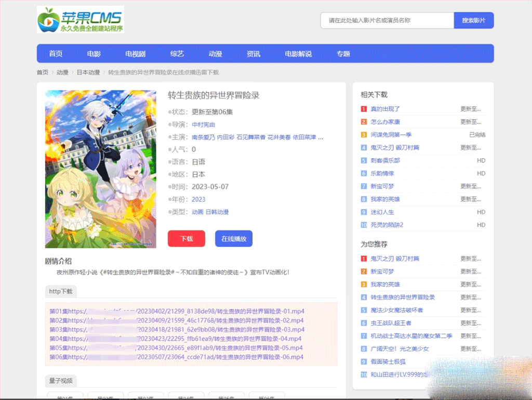The image size is (532, 400).
Task: Click the 苹果CMS logo
Action: point(81,19)
